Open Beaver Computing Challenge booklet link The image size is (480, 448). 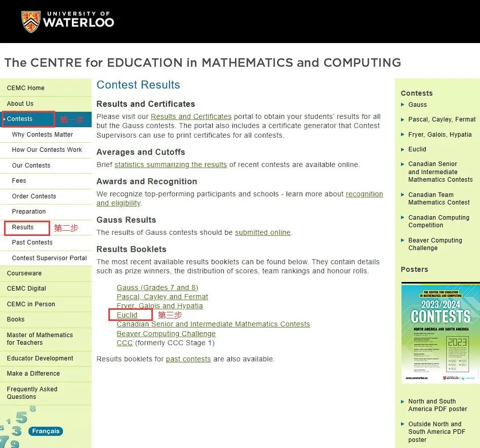tap(166, 334)
